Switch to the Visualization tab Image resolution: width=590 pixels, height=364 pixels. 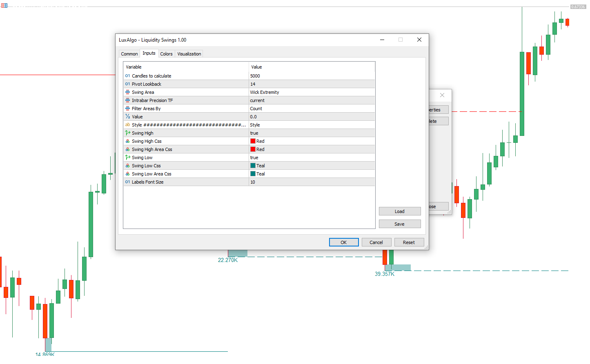click(x=189, y=54)
